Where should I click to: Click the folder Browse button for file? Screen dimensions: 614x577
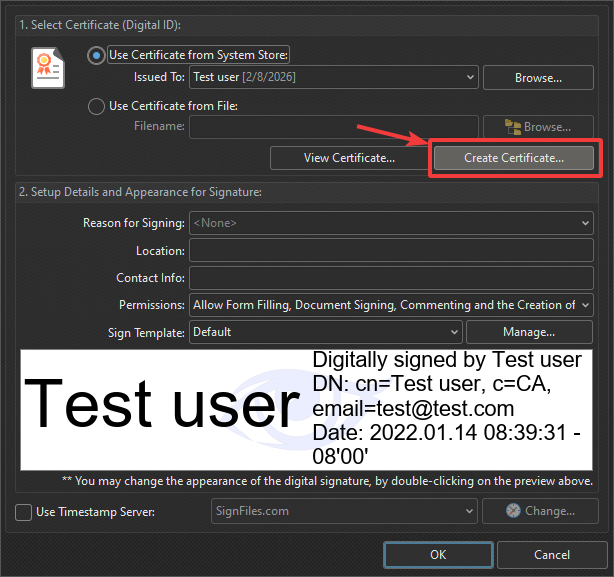pyautogui.click(x=538, y=127)
